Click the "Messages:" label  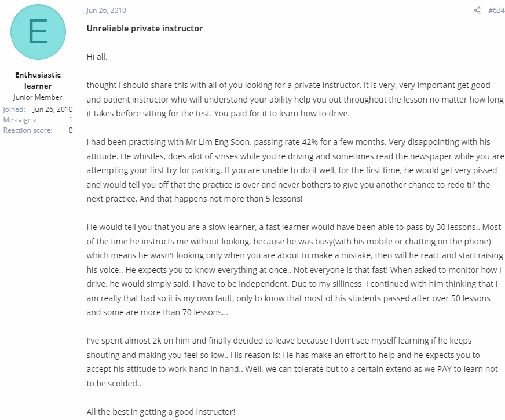point(20,120)
